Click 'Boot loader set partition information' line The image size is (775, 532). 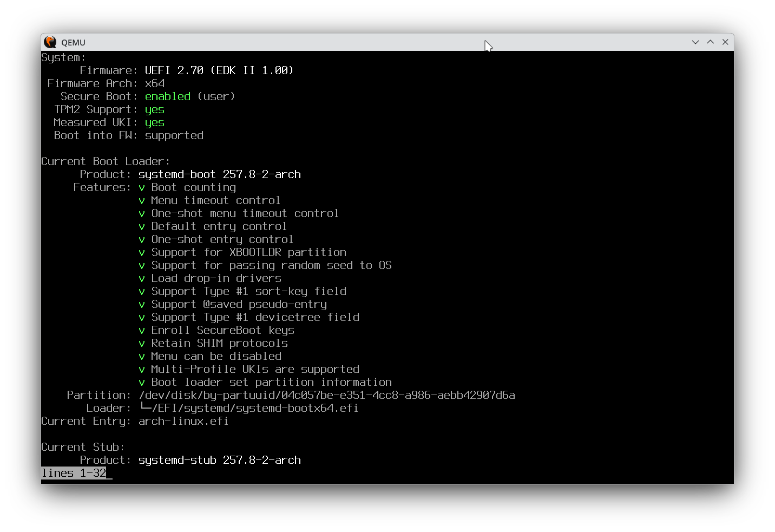[x=265, y=382]
